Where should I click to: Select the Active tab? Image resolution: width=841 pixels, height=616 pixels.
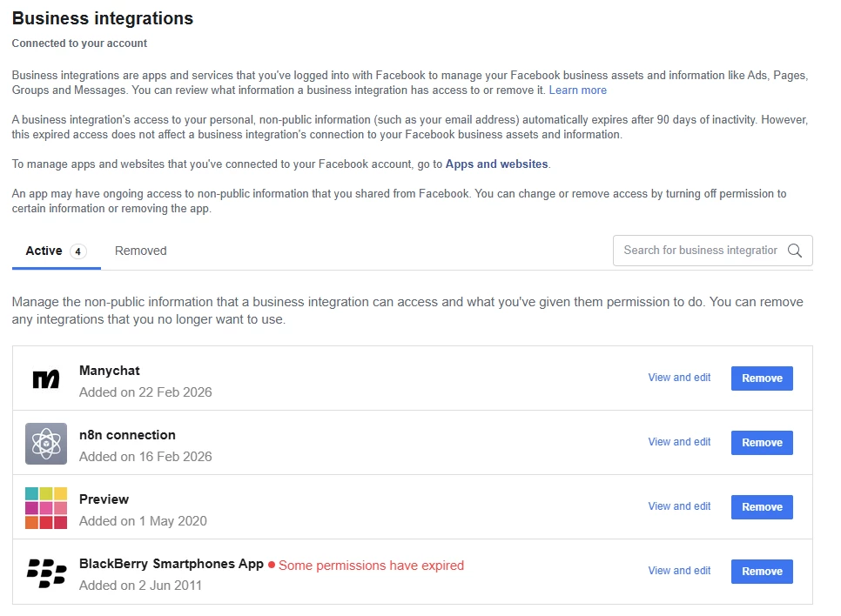(x=44, y=251)
